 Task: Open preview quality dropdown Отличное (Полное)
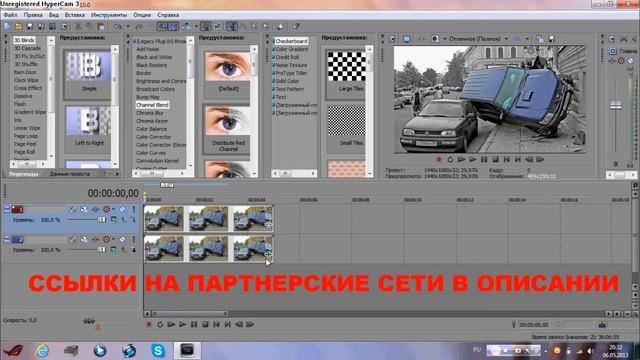pyautogui.click(x=478, y=39)
